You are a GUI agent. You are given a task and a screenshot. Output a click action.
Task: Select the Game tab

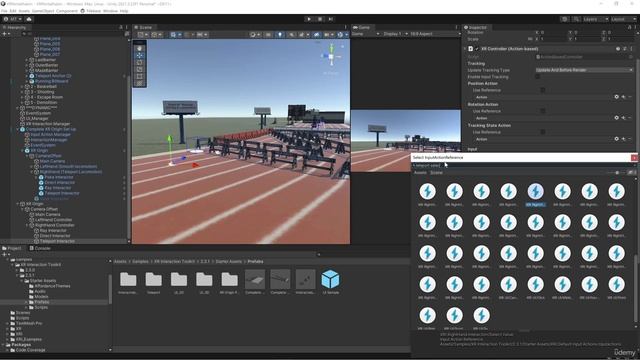[362, 27]
